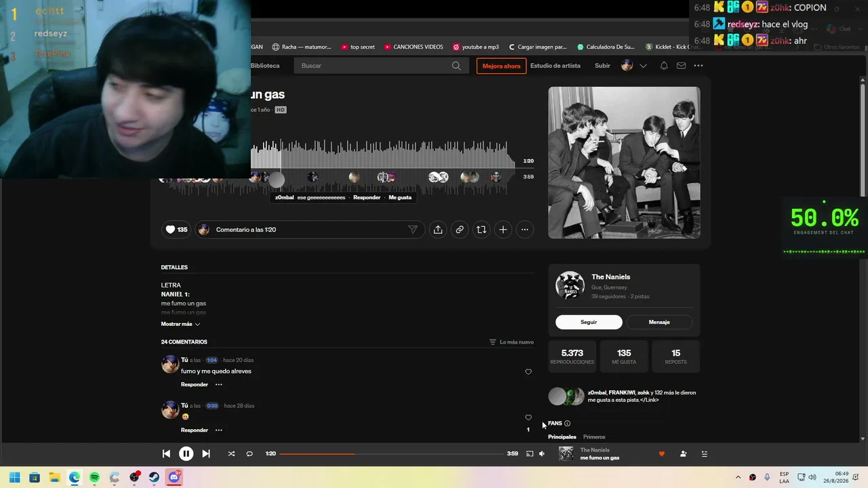Open 'me fumo un gas' title in player bar

(x=600, y=458)
